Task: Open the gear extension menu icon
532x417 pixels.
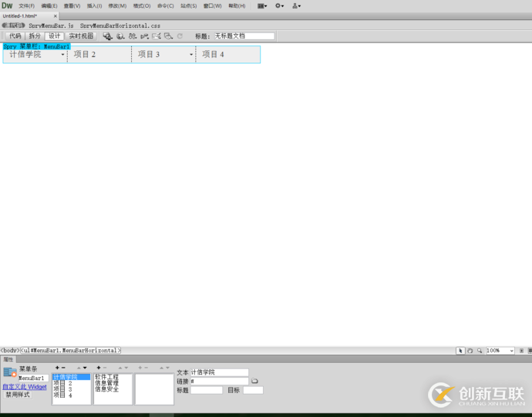Action: (x=279, y=5)
